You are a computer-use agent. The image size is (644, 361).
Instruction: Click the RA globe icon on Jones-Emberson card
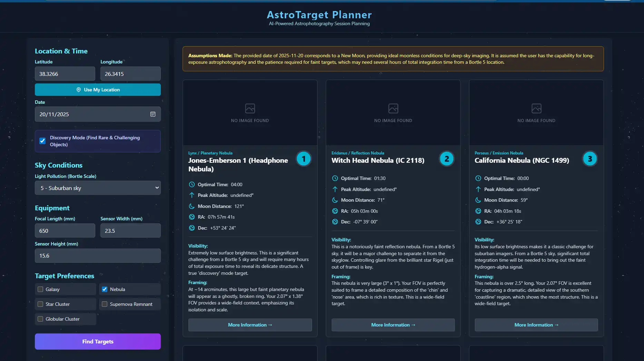point(192,217)
